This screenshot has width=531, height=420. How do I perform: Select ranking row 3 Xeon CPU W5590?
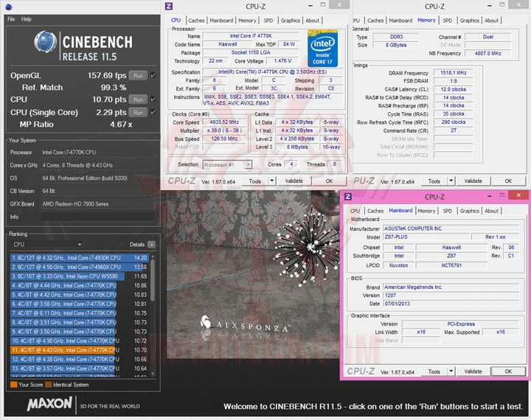pyautogui.click(x=80, y=276)
